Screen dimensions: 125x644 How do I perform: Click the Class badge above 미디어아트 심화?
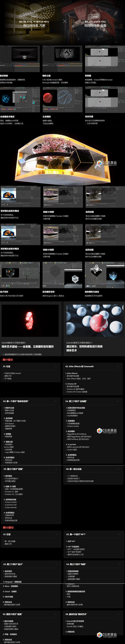[95, 17]
